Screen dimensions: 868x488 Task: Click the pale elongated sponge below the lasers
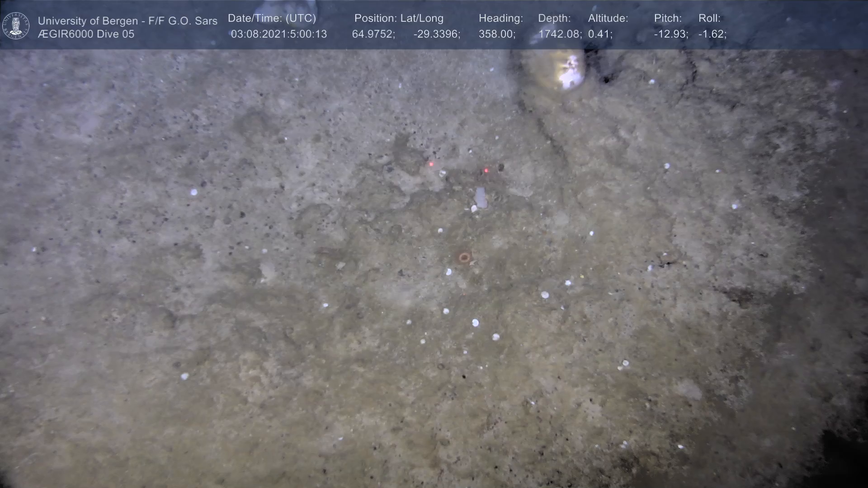481,198
